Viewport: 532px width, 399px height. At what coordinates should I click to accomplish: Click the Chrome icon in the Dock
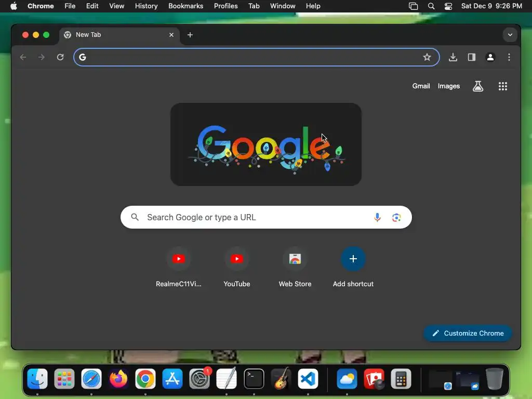click(145, 379)
